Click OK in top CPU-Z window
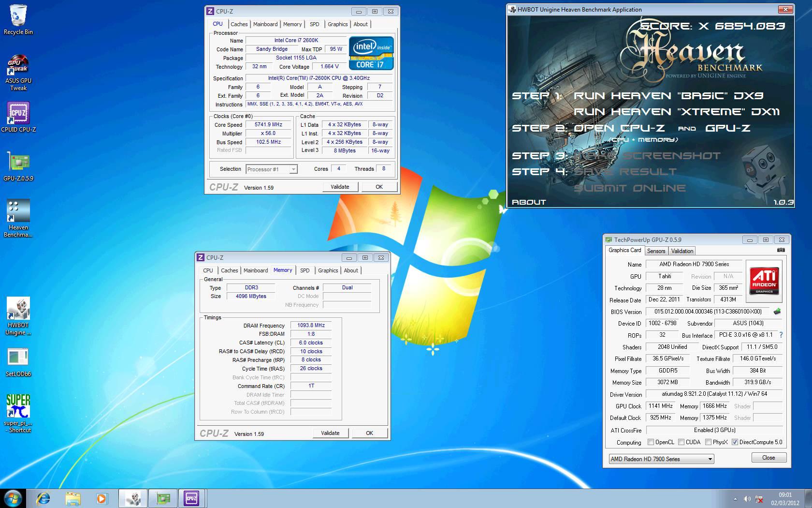This screenshot has width=812, height=508. point(379,187)
